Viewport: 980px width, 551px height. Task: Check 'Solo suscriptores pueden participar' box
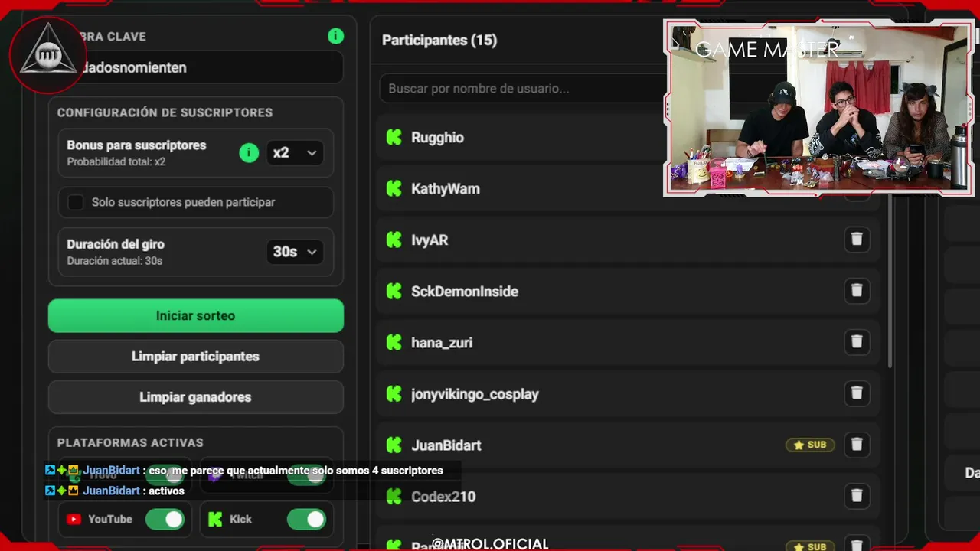[x=75, y=202]
